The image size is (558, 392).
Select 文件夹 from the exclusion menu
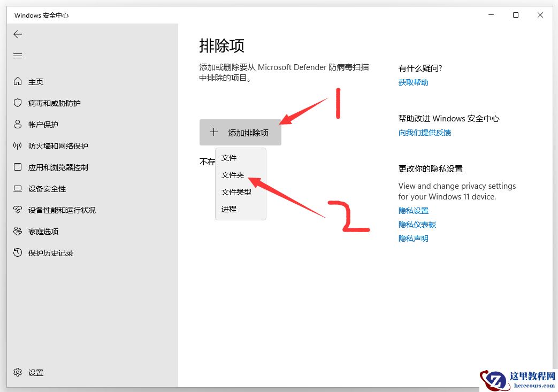click(x=232, y=175)
